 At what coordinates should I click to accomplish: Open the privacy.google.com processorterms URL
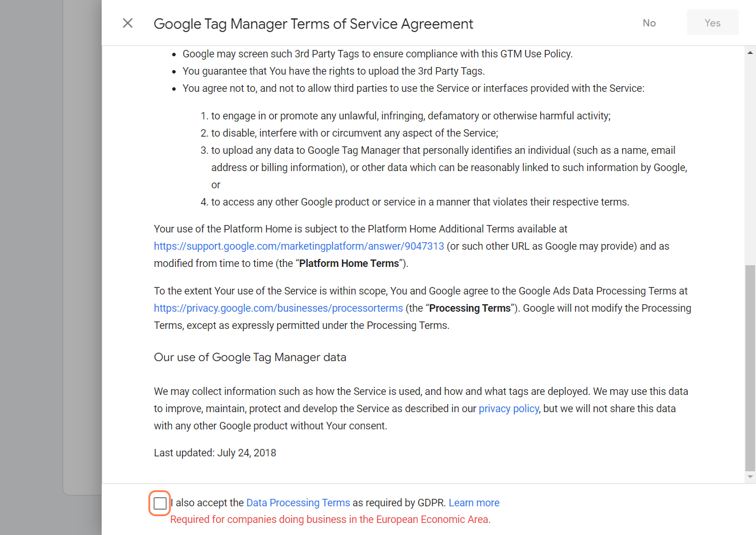278,308
